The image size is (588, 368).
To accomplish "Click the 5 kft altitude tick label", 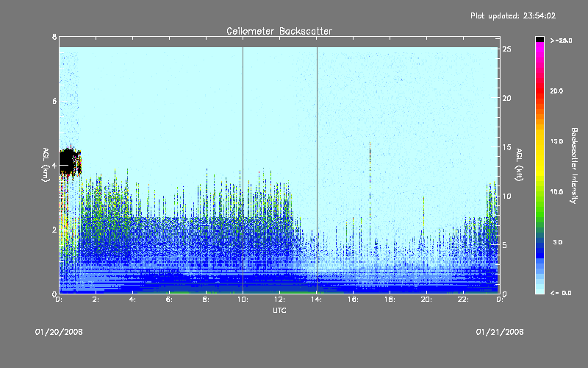I will pyautogui.click(x=505, y=245).
